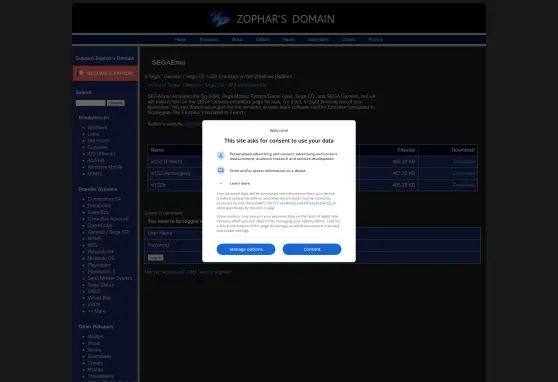Open Hacks in the top navigation
558x382 pixels.
pos(289,40)
